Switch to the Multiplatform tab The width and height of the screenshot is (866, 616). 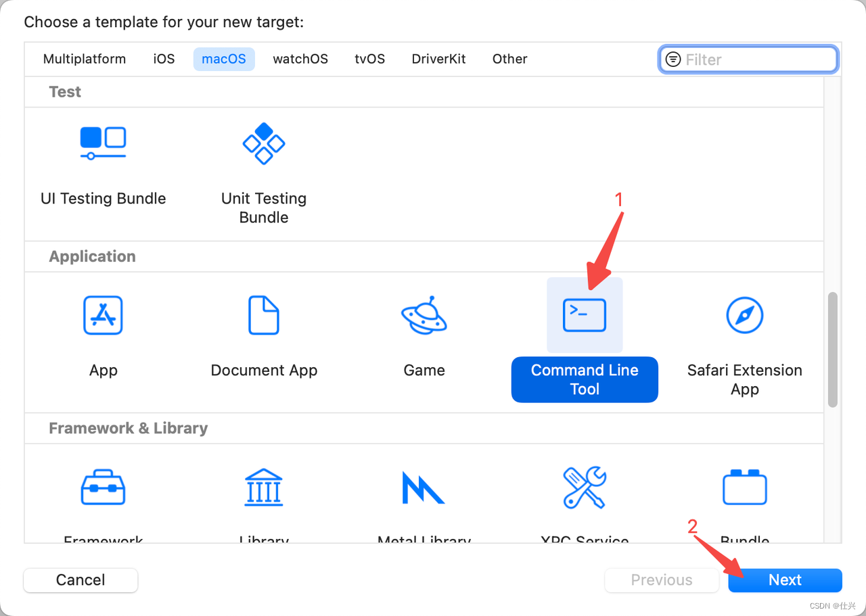(x=85, y=59)
